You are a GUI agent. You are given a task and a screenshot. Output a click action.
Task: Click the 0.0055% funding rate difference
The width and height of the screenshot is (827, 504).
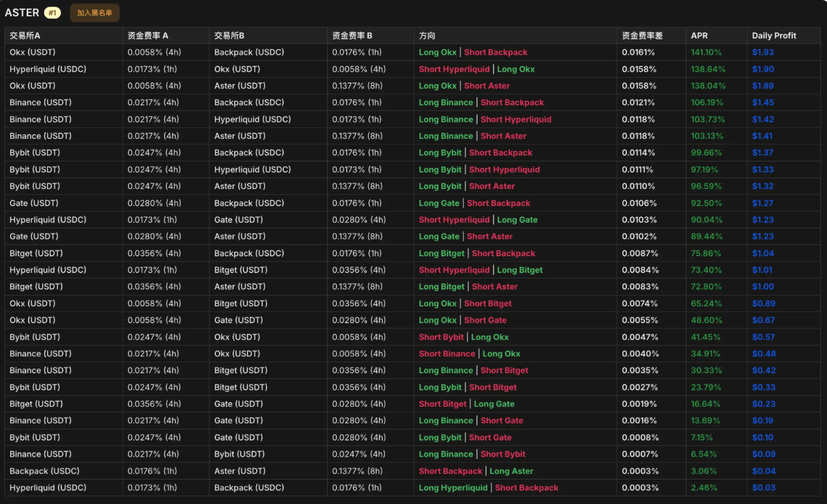pos(640,320)
